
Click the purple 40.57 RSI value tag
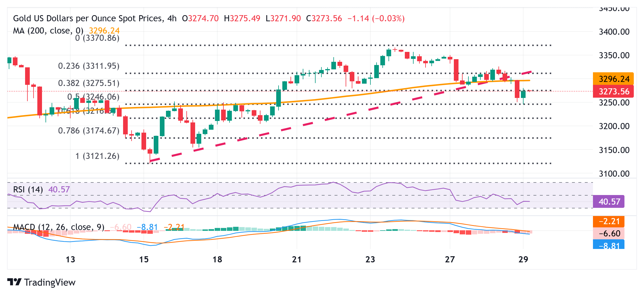coord(609,202)
